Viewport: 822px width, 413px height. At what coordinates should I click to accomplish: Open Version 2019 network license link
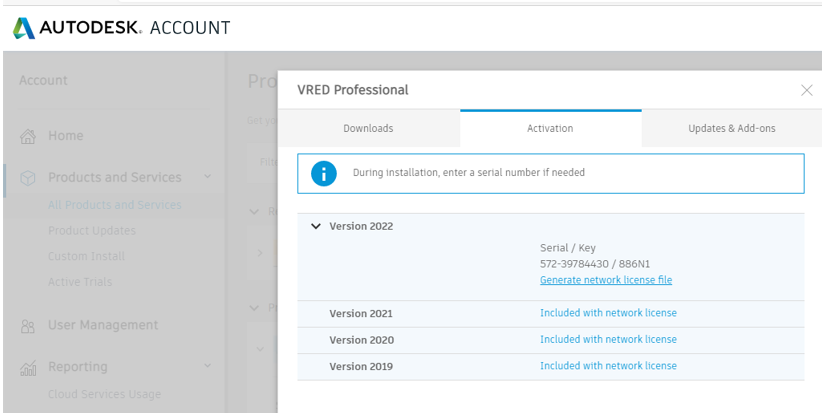(608, 366)
